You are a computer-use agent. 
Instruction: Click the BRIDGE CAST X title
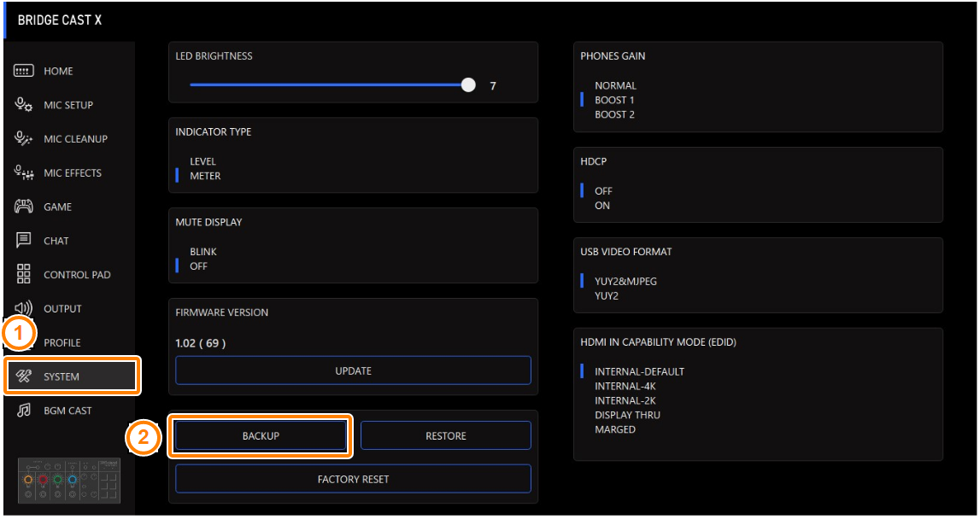[x=59, y=20]
